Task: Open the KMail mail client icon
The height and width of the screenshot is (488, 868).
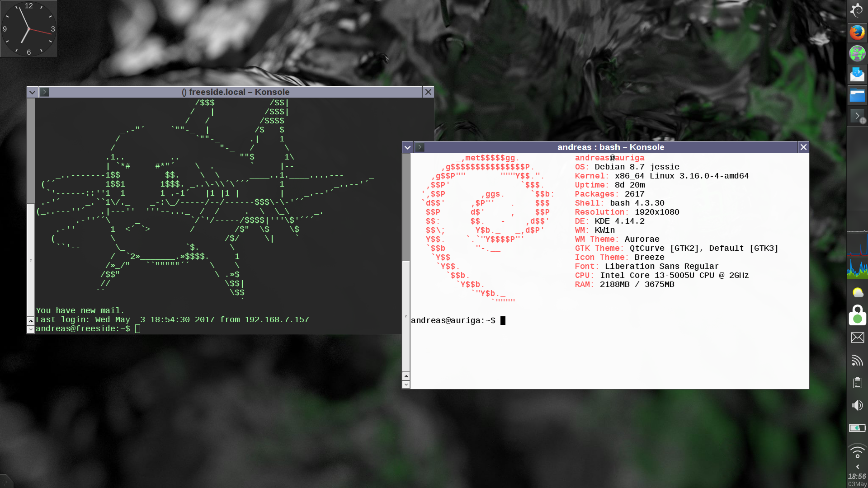Action: tap(857, 75)
